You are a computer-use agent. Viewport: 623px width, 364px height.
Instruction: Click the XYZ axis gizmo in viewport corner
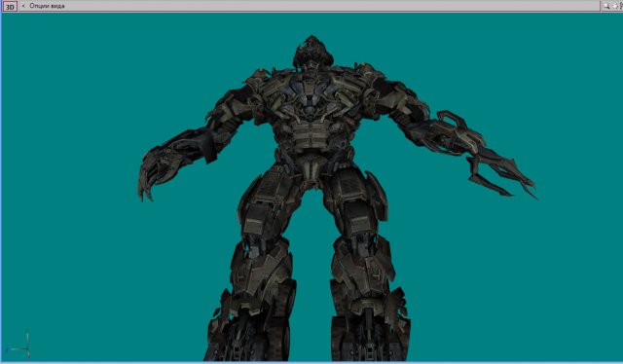pos(18,345)
